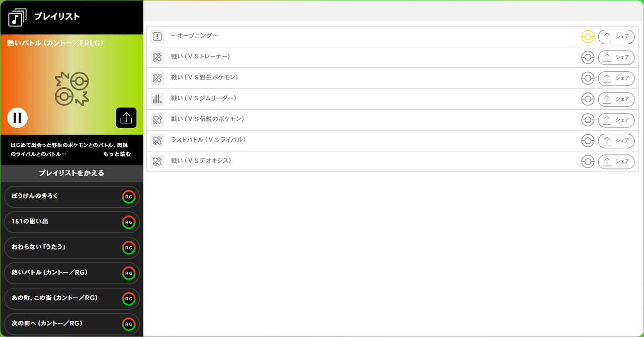Click the プレイリストをかえる header
Viewport: 644px width, 337px height.
tap(71, 173)
